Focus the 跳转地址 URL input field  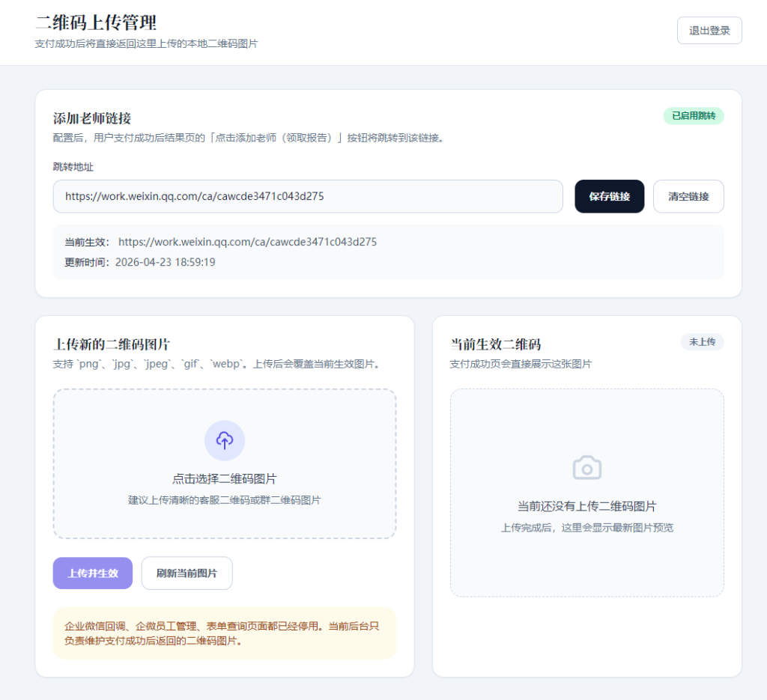pos(307,196)
